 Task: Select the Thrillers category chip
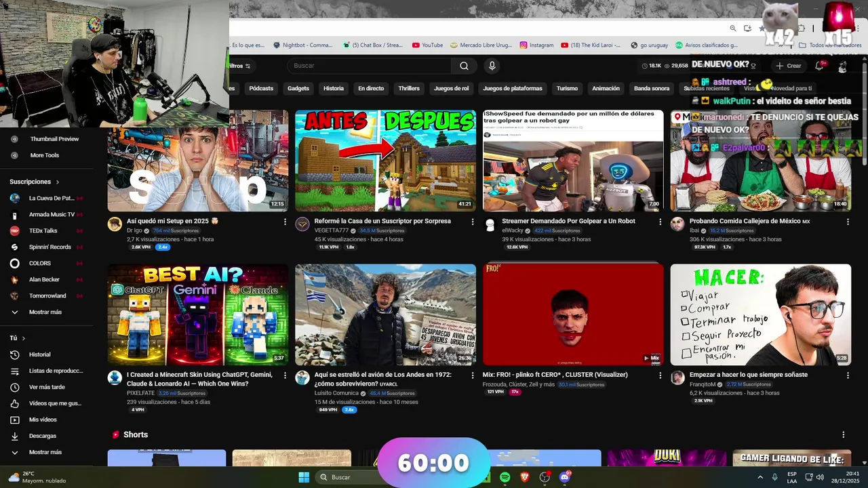coord(409,88)
